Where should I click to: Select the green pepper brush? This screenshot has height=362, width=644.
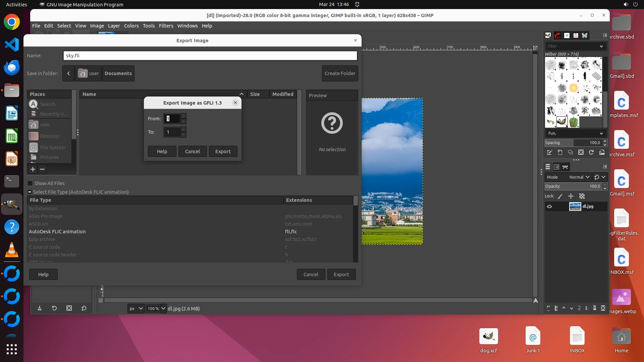tap(574, 122)
